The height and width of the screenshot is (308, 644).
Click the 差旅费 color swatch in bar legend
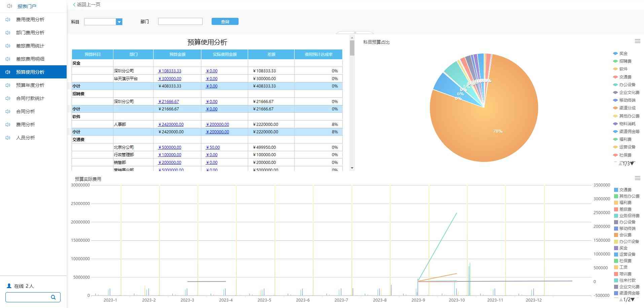point(616,209)
